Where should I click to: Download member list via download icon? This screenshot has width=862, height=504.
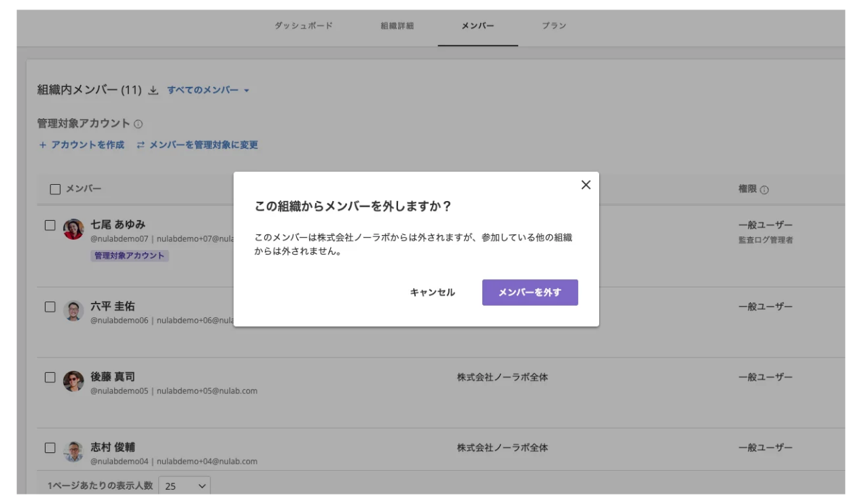pos(154,90)
